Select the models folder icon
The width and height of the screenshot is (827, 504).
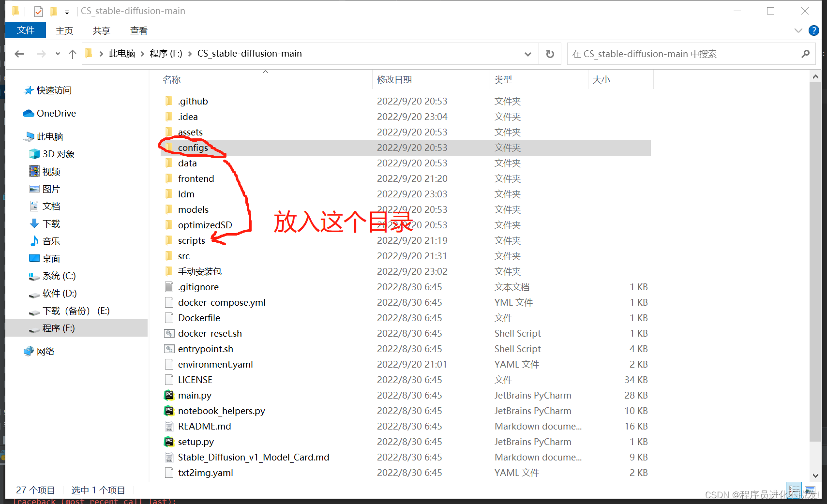[x=169, y=209]
